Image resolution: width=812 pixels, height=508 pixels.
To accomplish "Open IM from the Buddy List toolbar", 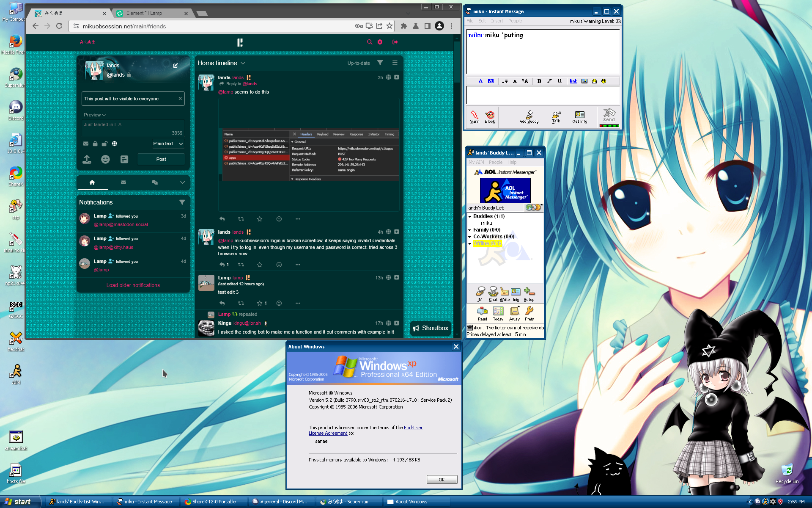I will (x=480, y=294).
